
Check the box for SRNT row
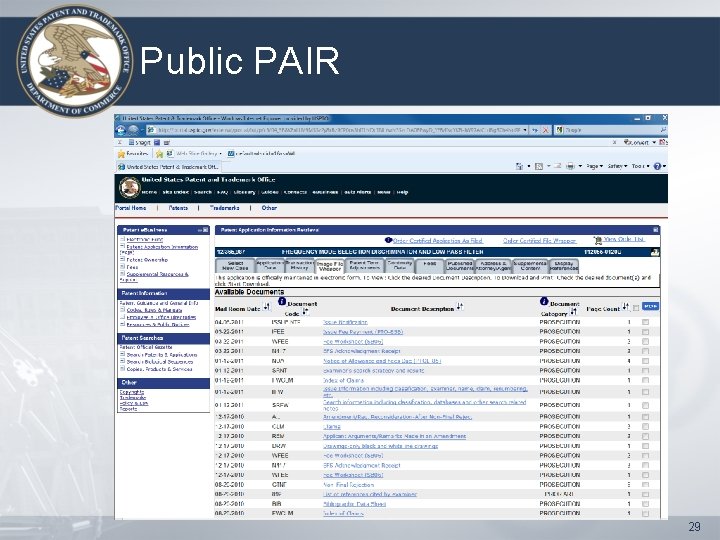pos(645,371)
